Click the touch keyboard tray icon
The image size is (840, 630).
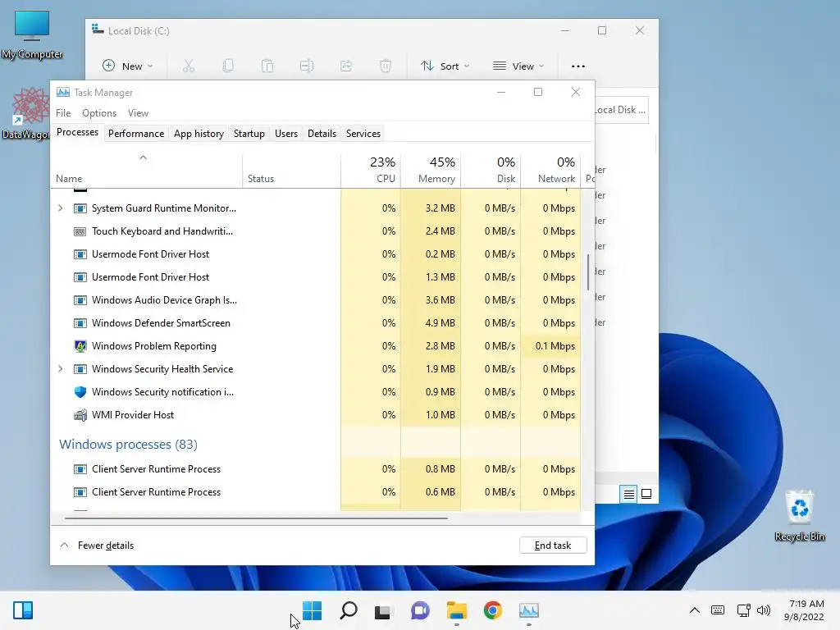[x=718, y=609]
